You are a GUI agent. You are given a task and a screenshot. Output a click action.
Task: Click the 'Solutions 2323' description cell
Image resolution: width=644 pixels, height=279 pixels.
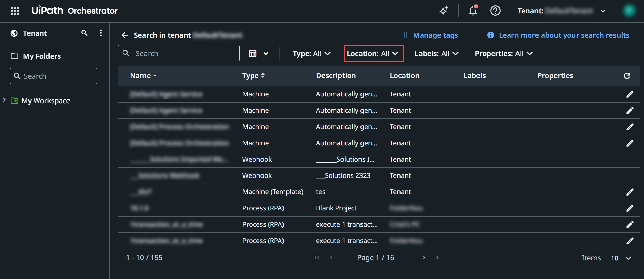(x=343, y=176)
